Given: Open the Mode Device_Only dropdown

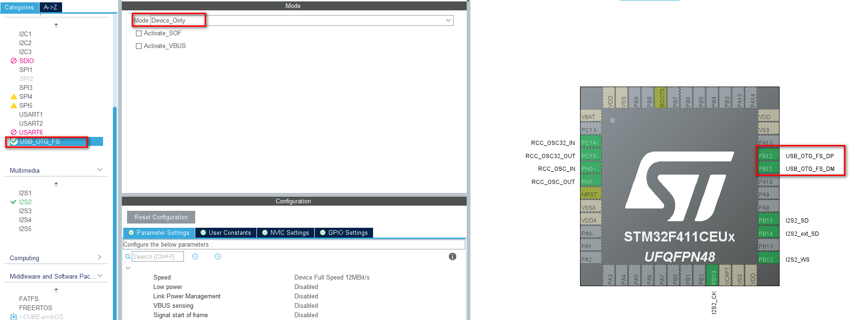Looking at the screenshot, I should tap(302, 20).
